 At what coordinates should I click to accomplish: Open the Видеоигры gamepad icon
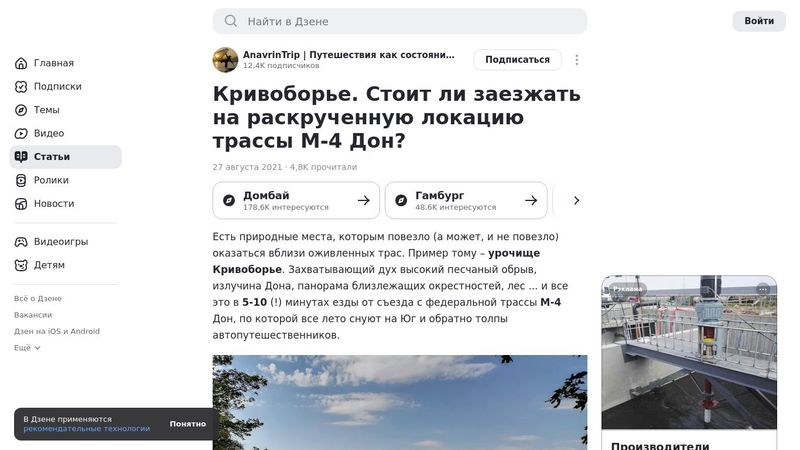click(x=21, y=242)
